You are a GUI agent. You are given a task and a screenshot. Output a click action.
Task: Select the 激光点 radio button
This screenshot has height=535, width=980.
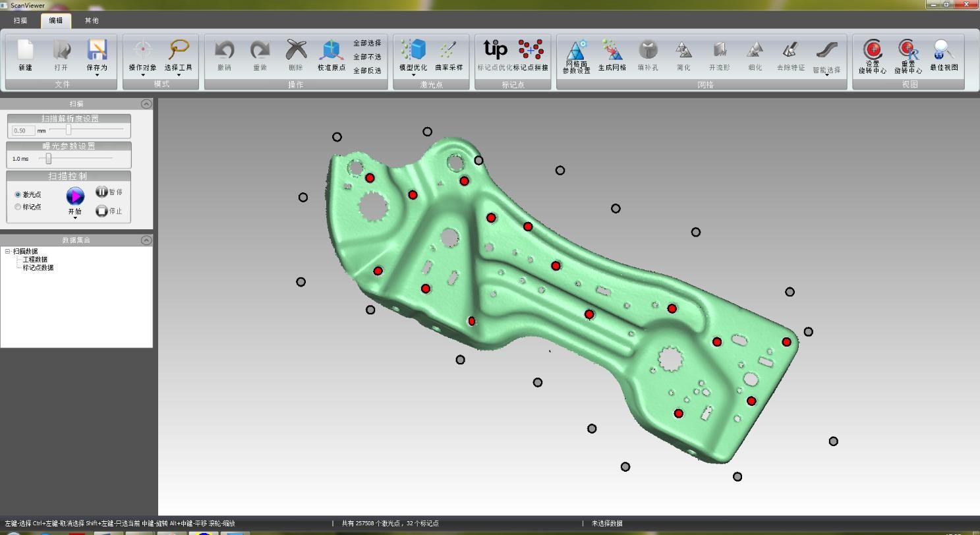(x=18, y=194)
